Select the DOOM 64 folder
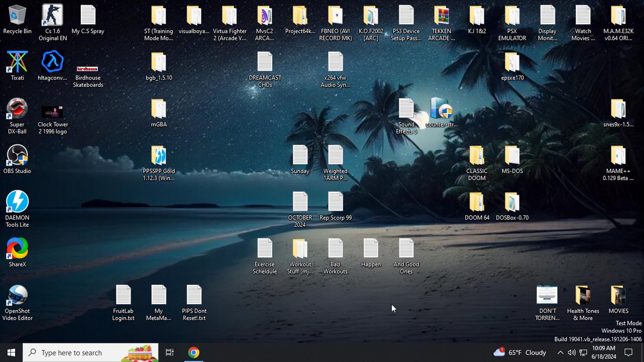 point(477,206)
